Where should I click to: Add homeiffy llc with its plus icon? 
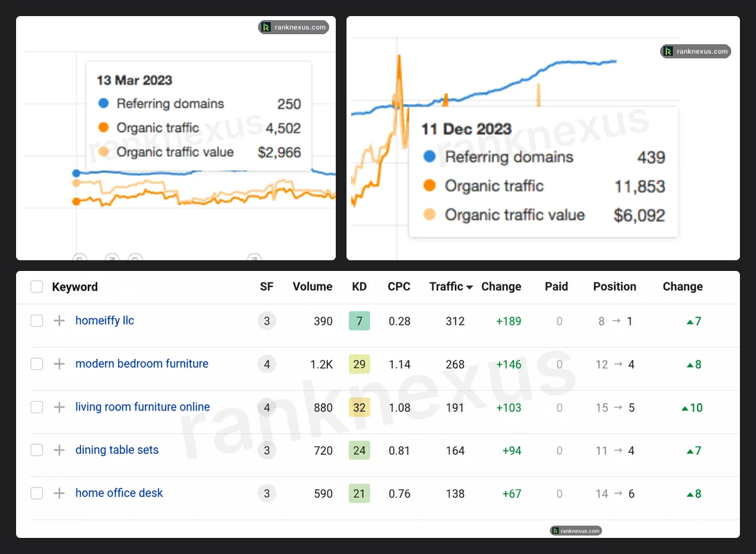click(59, 321)
